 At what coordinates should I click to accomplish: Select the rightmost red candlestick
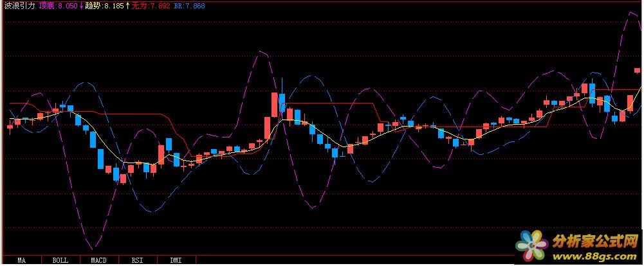tap(637, 71)
